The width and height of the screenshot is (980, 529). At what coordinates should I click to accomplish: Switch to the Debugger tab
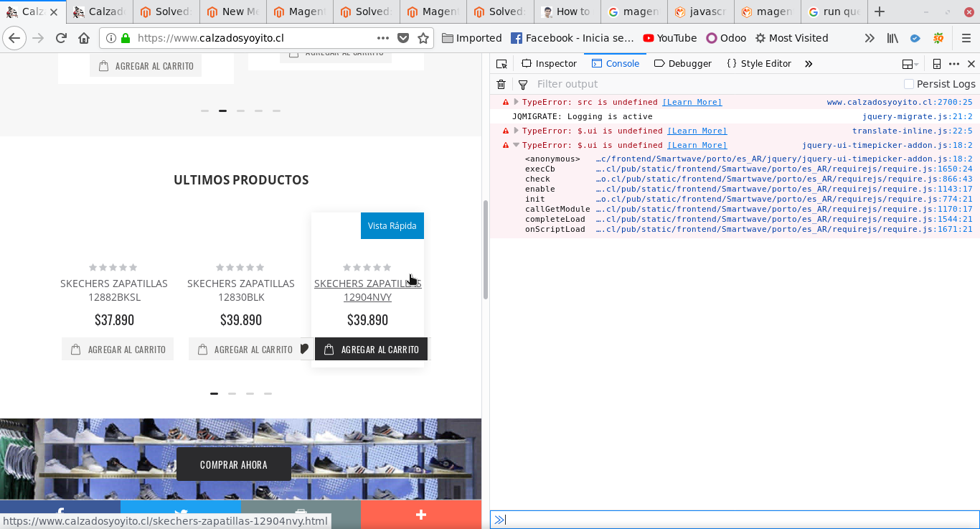(682, 64)
